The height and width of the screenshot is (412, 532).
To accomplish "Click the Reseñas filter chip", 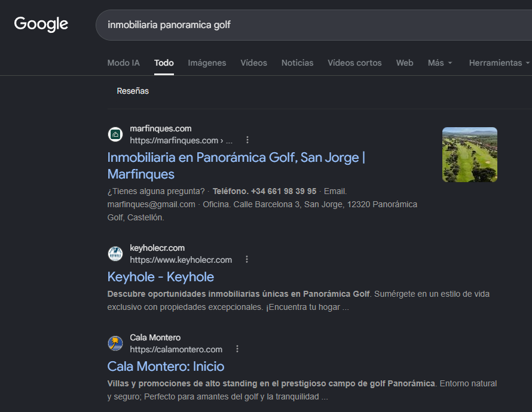I will click(133, 91).
